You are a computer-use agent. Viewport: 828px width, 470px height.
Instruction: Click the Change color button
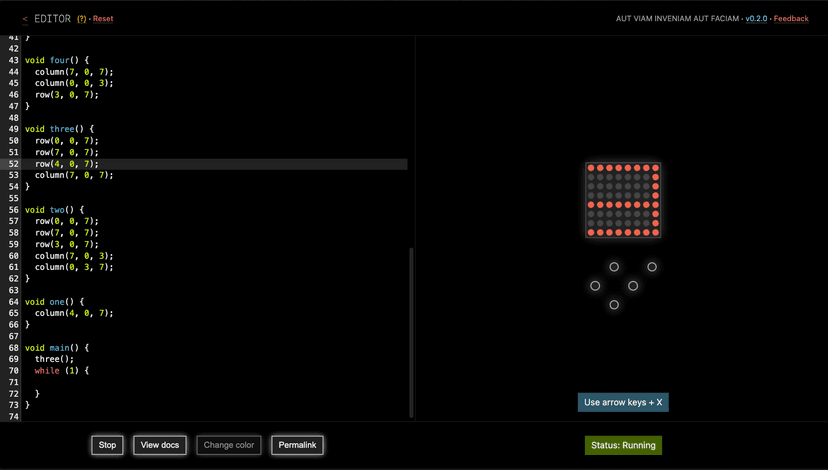229,445
